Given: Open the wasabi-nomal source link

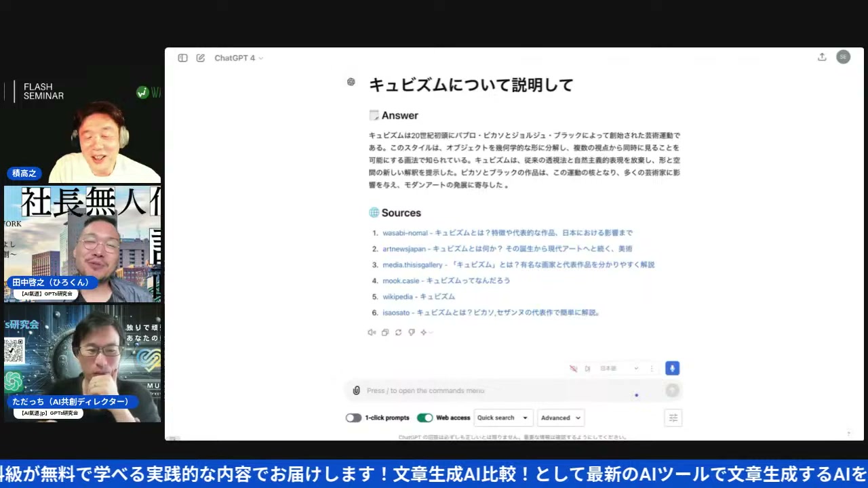Looking at the screenshot, I should pos(507,232).
